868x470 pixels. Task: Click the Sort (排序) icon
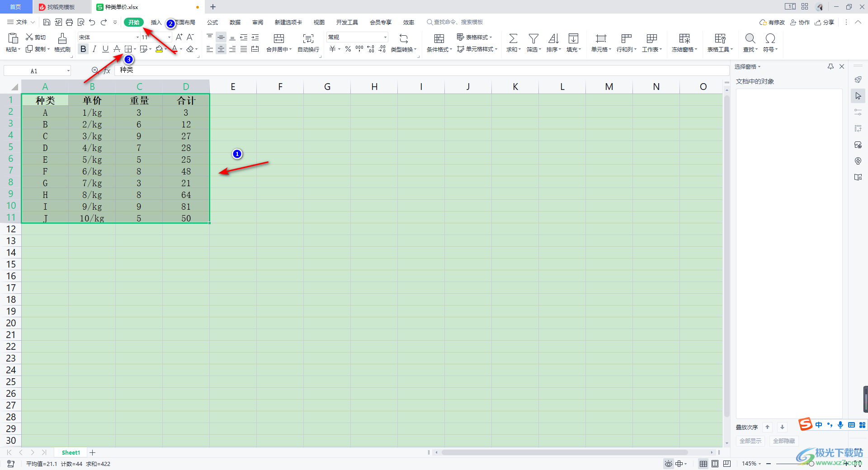(553, 38)
